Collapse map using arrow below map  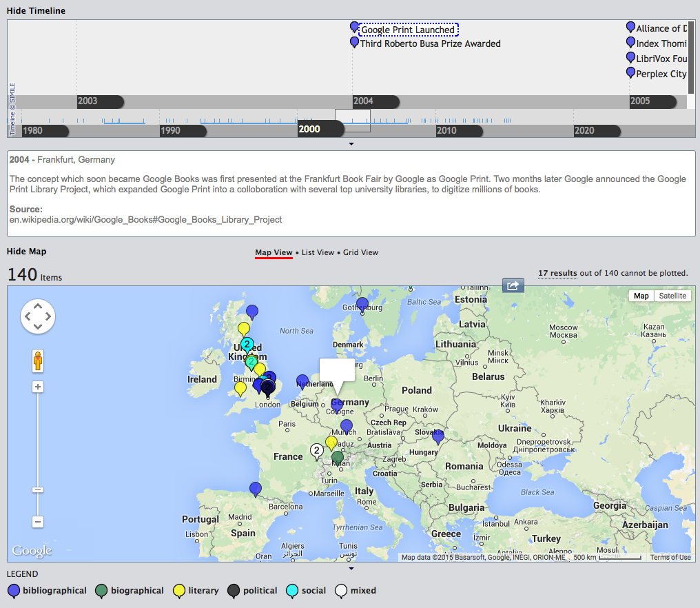pos(351,568)
